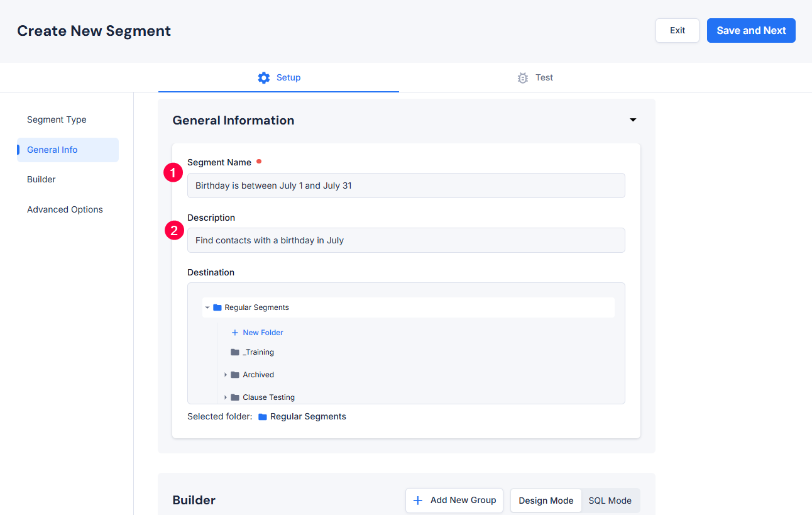
Task: Jump to Builder in sidebar
Action: click(x=41, y=179)
